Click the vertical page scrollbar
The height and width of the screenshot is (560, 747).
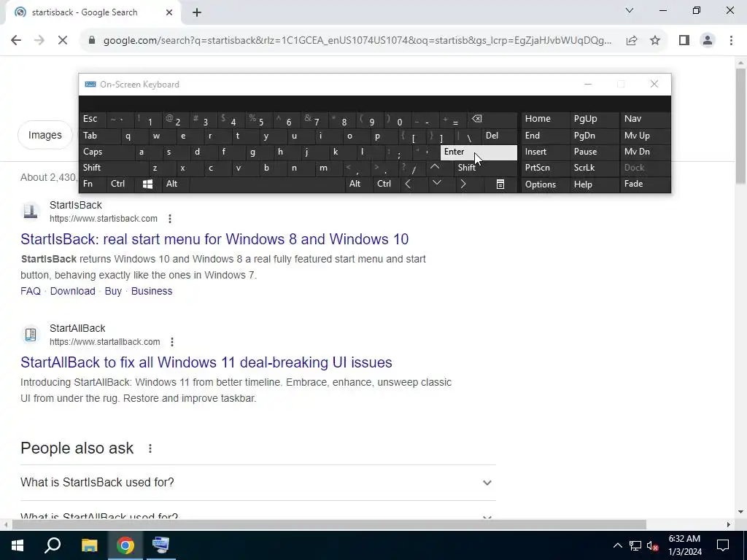(740, 125)
